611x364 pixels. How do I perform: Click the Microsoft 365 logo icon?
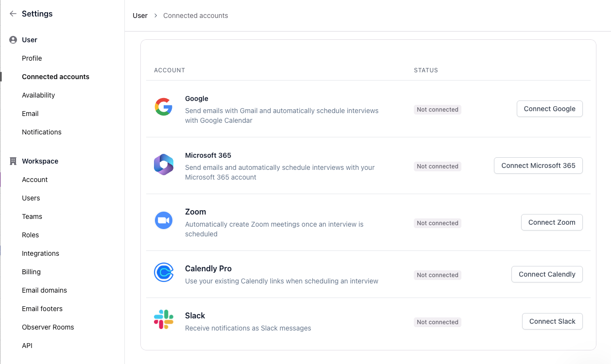click(164, 165)
